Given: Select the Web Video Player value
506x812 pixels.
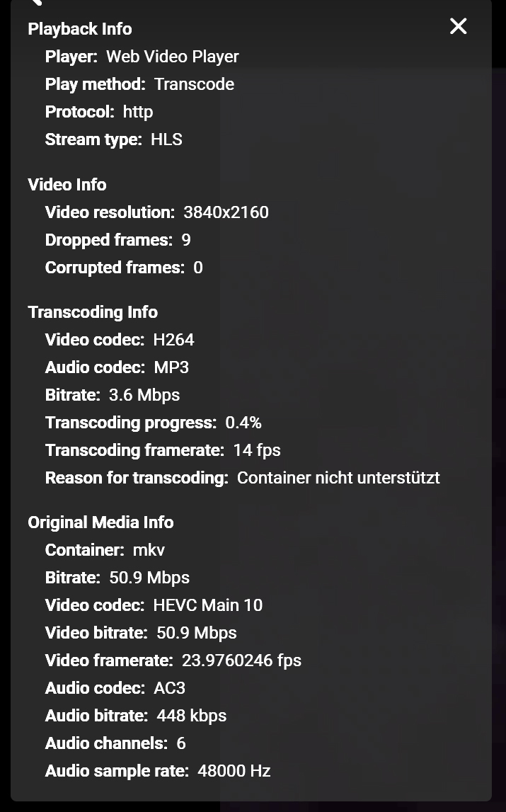Looking at the screenshot, I should (172, 57).
